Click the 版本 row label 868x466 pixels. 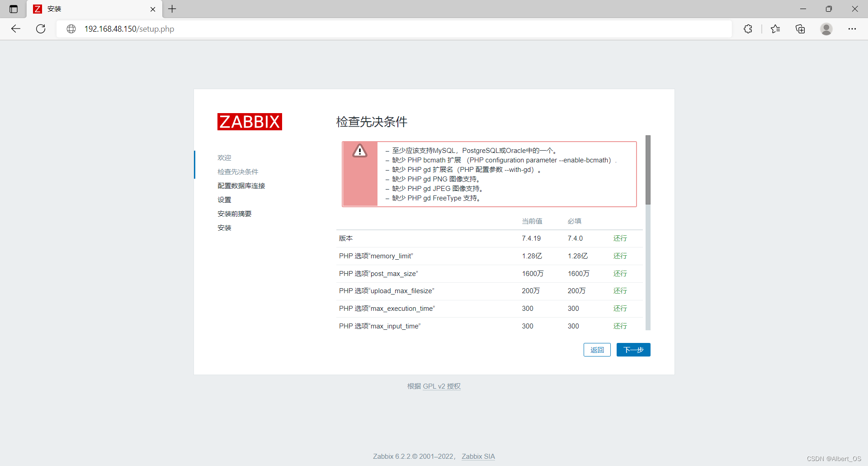(x=346, y=238)
